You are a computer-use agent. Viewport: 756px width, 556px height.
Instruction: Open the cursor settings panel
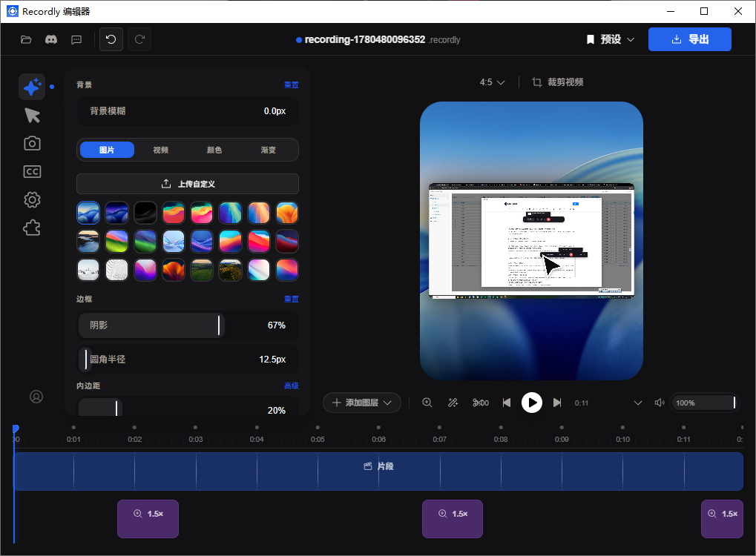click(33, 115)
